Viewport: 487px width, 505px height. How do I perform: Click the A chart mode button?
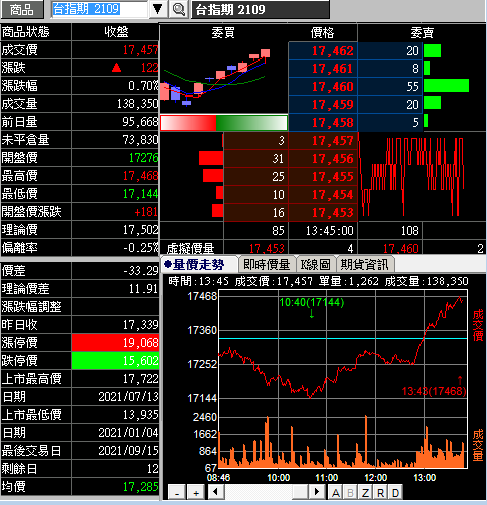[x=336, y=492]
